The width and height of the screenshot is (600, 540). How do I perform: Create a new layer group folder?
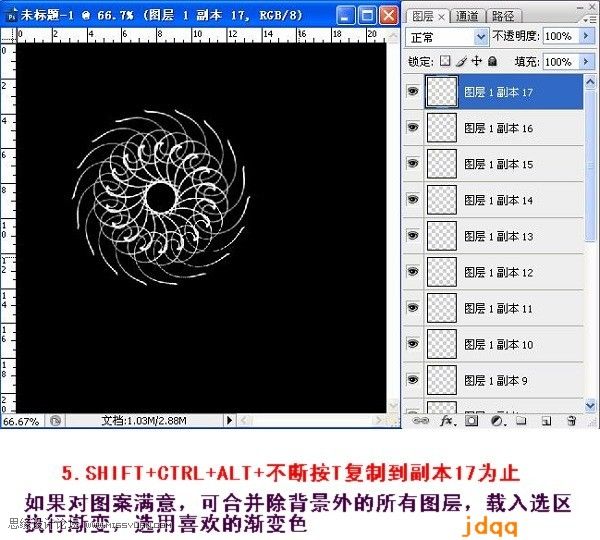[521, 421]
